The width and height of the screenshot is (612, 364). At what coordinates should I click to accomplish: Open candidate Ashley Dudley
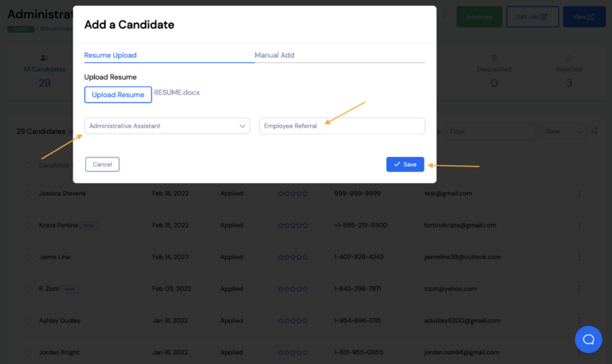pyautogui.click(x=60, y=320)
